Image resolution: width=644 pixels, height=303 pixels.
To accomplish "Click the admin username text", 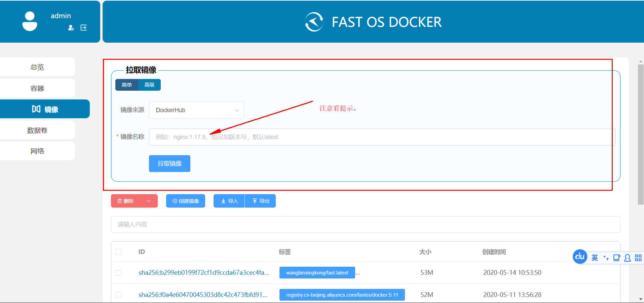I will [61, 16].
